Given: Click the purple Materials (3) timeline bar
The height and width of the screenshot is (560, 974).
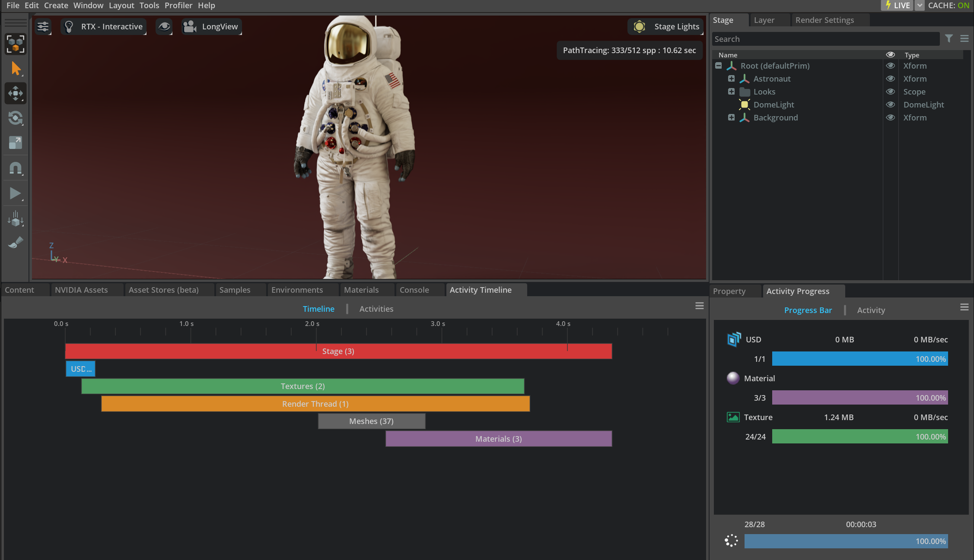Looking at the screenshot, I should 498,439.
